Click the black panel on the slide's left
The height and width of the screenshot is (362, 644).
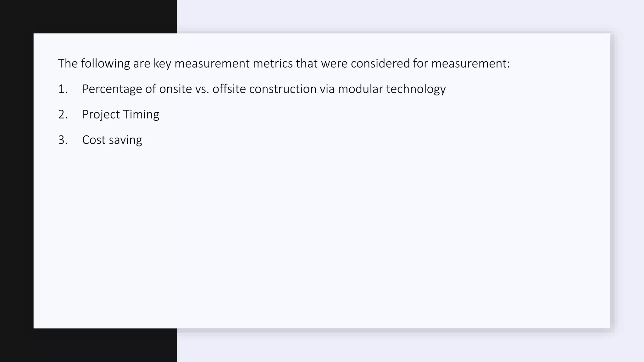[x=16, y=189]
